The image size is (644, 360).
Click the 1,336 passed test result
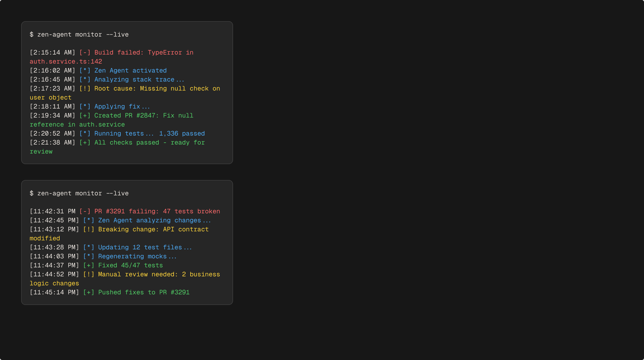pos(182,133)
